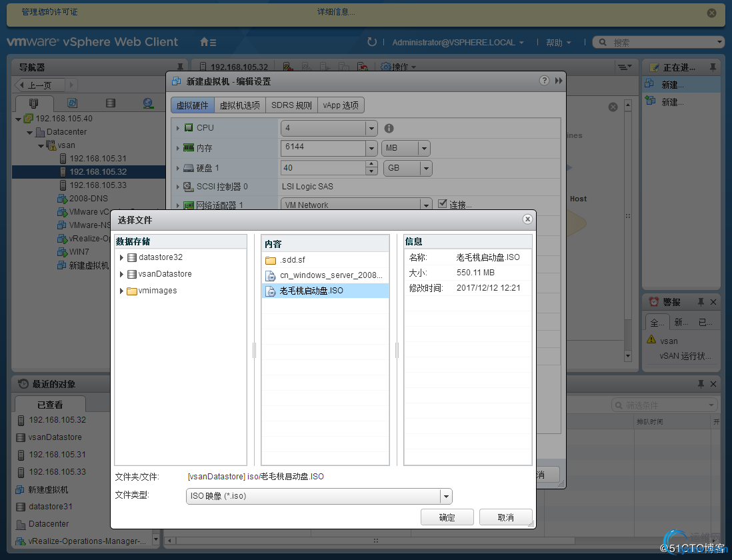Click the scroll-down arrow in the recent objects list
This screenshot has height=560, width=732.
(156, 540)
